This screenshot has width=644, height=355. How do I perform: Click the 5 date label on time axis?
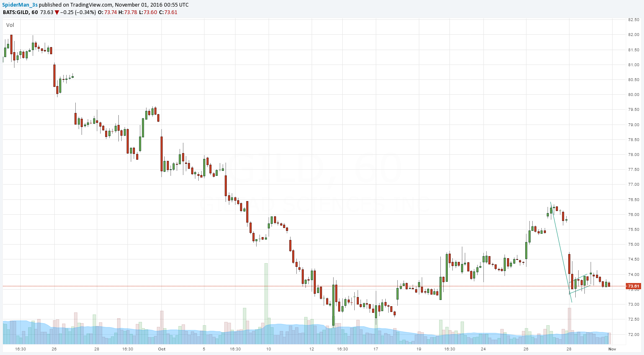(204, 349)
